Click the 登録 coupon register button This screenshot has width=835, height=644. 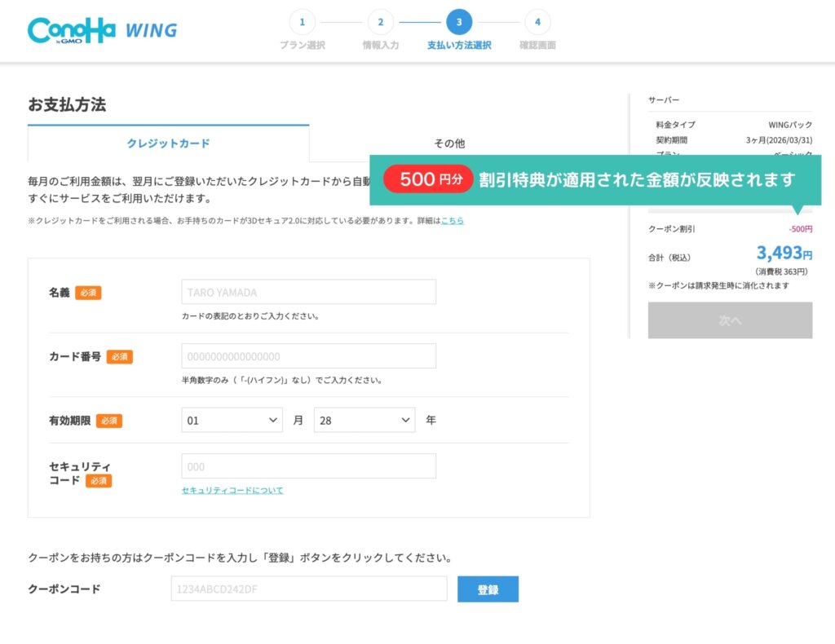coord(488,589)
